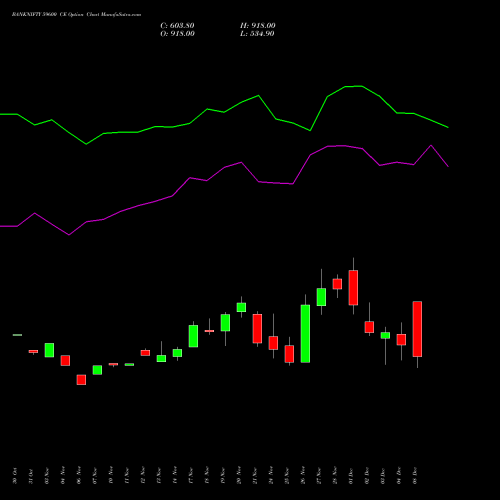Click the low price value L: 534.90

click(257, 34)
